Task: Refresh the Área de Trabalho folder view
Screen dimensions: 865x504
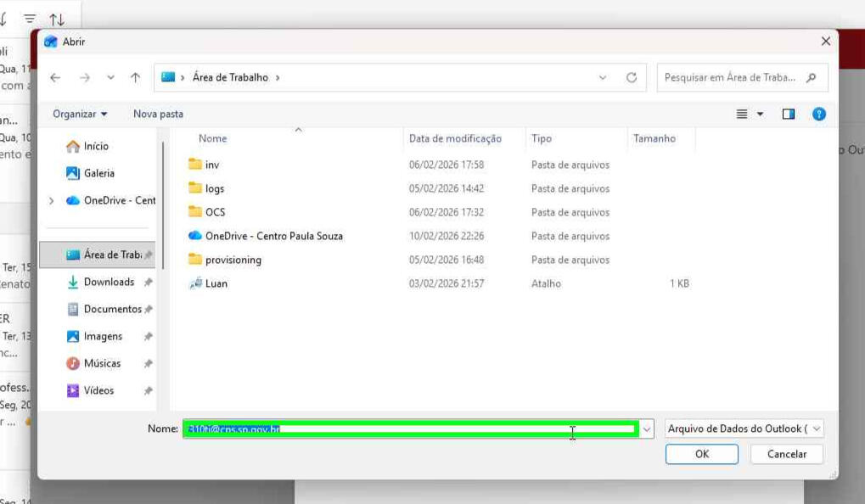Action: (x=631, y=77)
